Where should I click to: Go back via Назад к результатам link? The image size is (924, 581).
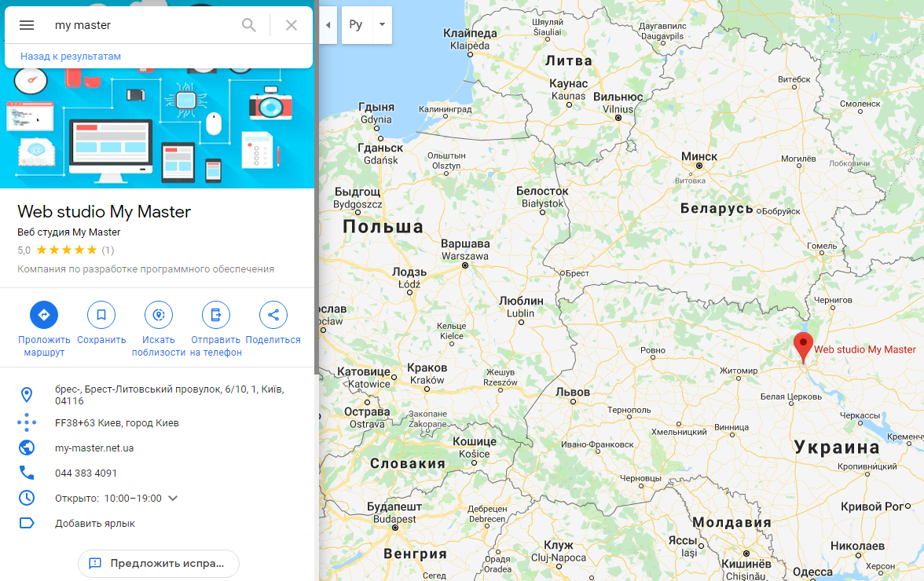(x=71, y=57)
